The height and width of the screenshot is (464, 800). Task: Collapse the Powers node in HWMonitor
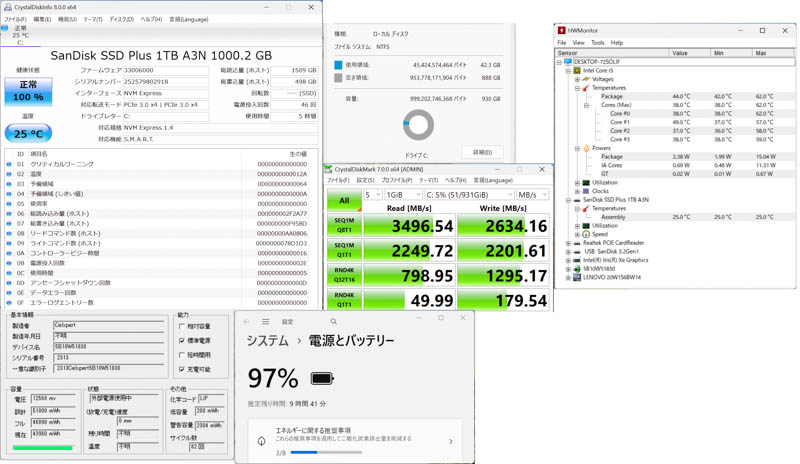(x=578, y=149)
